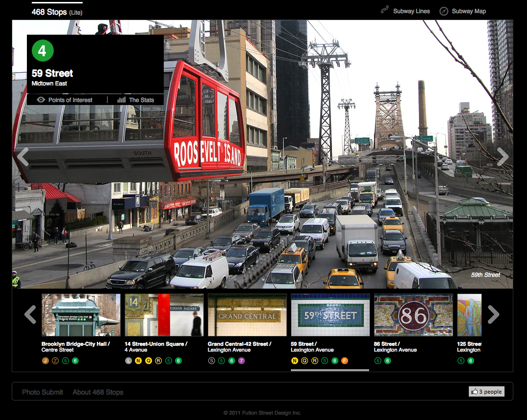Select Z line under Brooklyn Bridge-City Hall
The image size is (527, 420).
[x=55, y=360]
